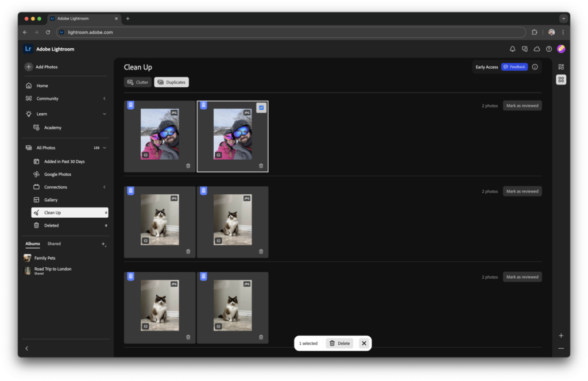Collapse the Learn section chevron
This screenshot has width=588, height=381.
click(x=104, y=114)
